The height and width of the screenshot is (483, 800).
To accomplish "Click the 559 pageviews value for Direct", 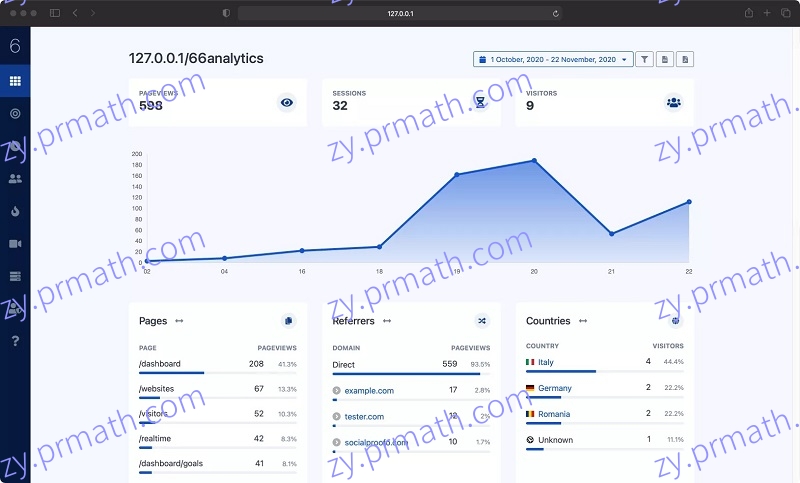I will 449,364.
